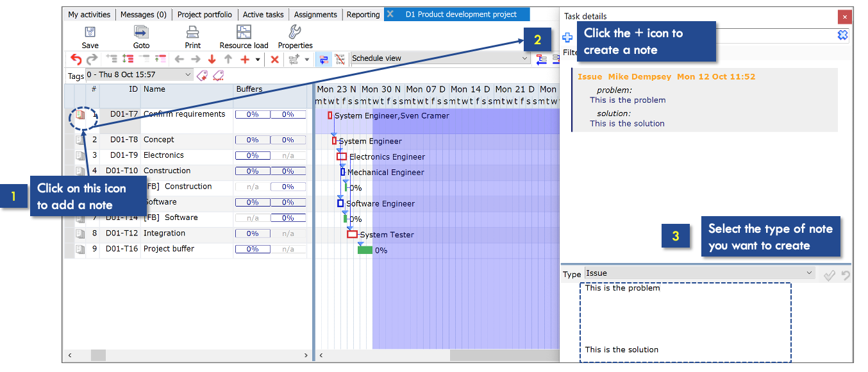868x372 pixels.
Task: Click the red Undo arrow
Action: tap(76, 59)
